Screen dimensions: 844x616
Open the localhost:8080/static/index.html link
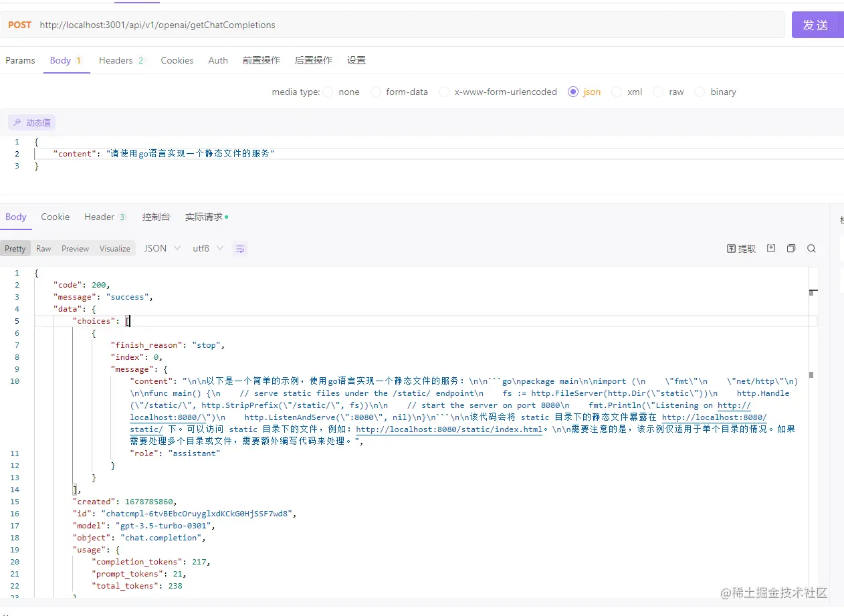click(x=449, y=429)
